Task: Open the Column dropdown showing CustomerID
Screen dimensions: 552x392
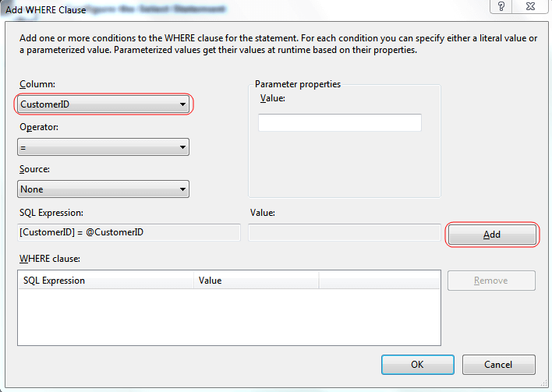Action: point(103,104)
